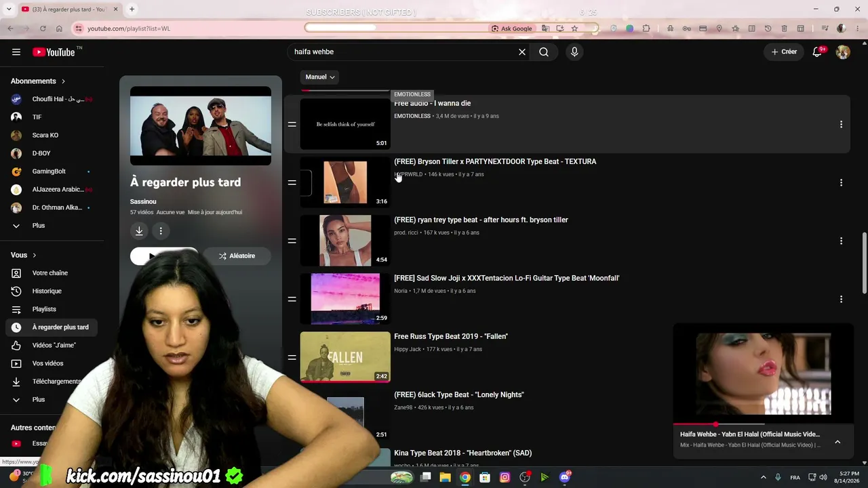Click the page vertical scrollbar
Viewport: 868px width, 488px height.
coord(864,263)
